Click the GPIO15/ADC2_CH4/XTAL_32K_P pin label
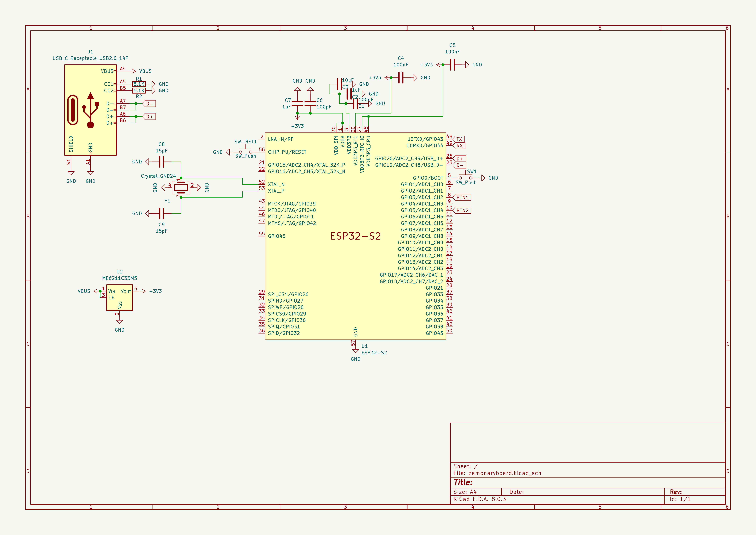 [x=306, y=165]
